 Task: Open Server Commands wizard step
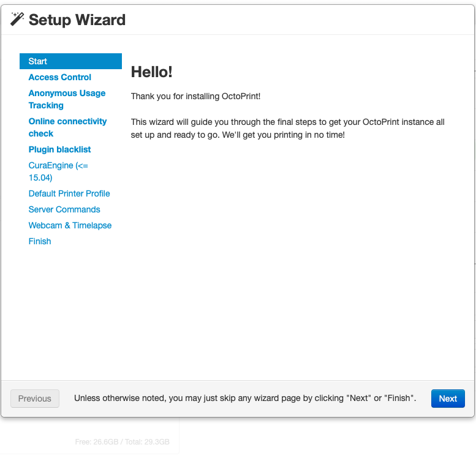point(64,209)
